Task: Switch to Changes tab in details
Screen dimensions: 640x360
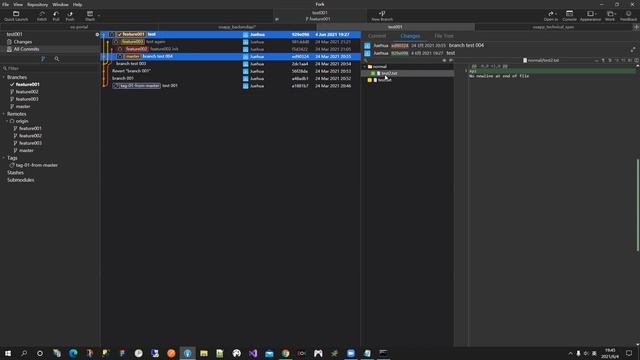Action: (x=410, y=36)
